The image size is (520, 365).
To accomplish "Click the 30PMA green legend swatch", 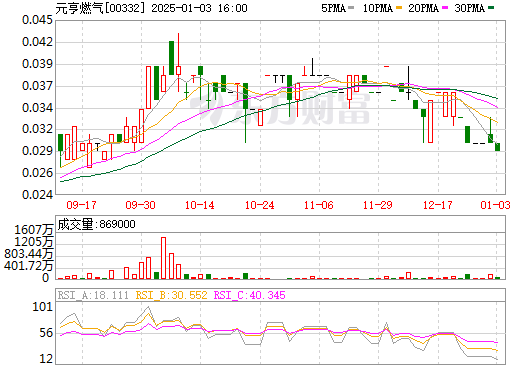I will pos(491,8).
